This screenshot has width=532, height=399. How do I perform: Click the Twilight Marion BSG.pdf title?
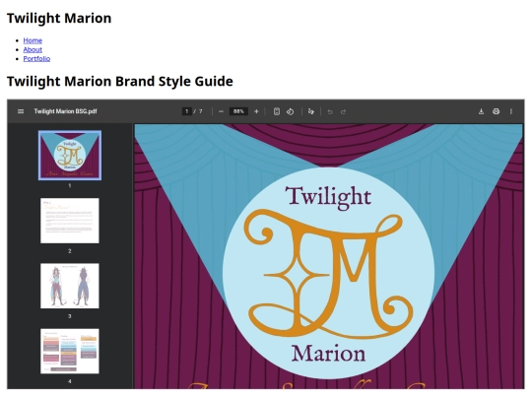coord(65,111)
